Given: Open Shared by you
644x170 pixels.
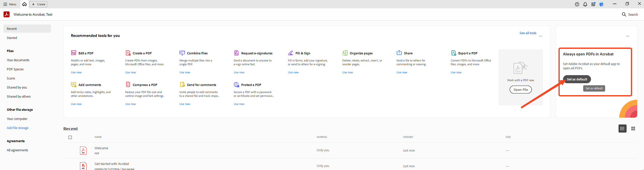Looking at the screenshot, I should click(17, 87).
